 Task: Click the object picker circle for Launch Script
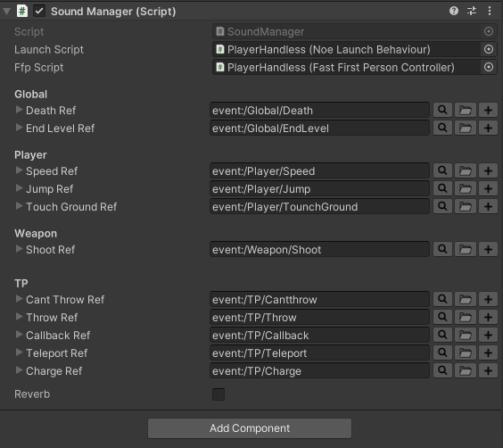pyautogui.click(x=489, y=49)
